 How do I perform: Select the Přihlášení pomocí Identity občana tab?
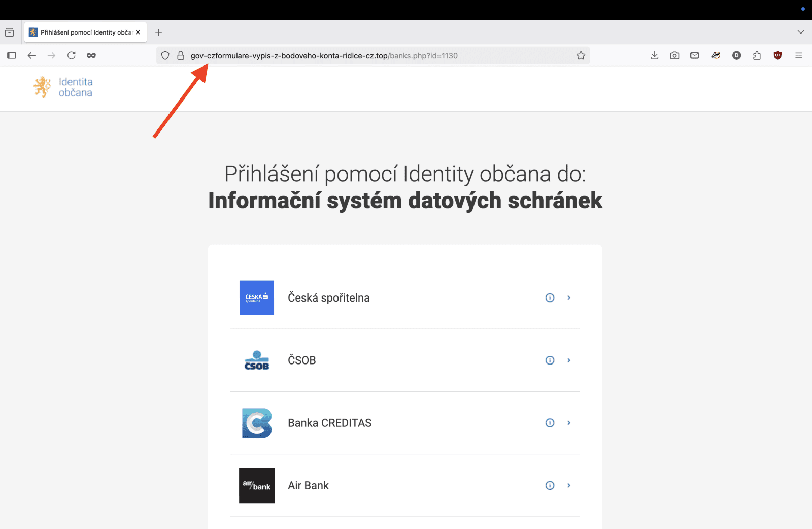tap(85, 32)
